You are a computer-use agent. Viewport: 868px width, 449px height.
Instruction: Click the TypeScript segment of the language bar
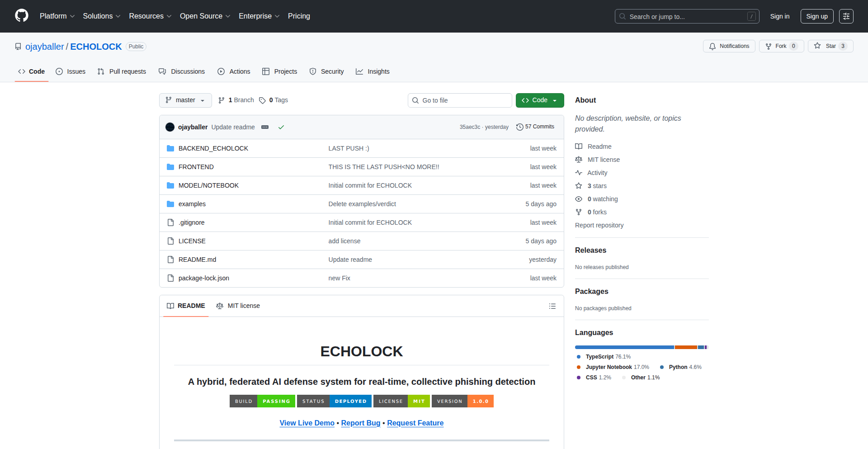click(x=624, y=347)
